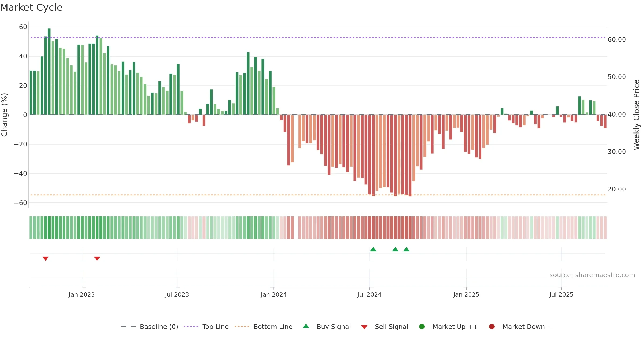Click the Jul 2023 x-axis label
644x362 pixels.
click(x=177, y=295)
